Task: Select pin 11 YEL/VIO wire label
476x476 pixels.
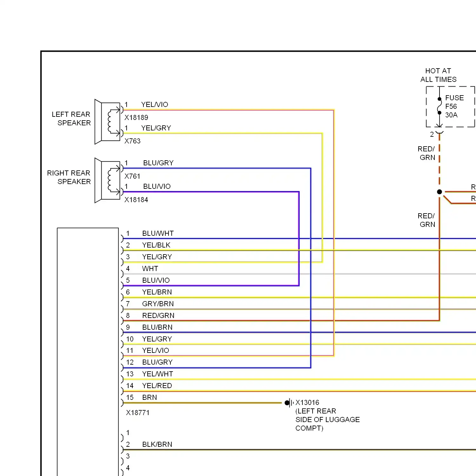Action: [x=155, y=350]
